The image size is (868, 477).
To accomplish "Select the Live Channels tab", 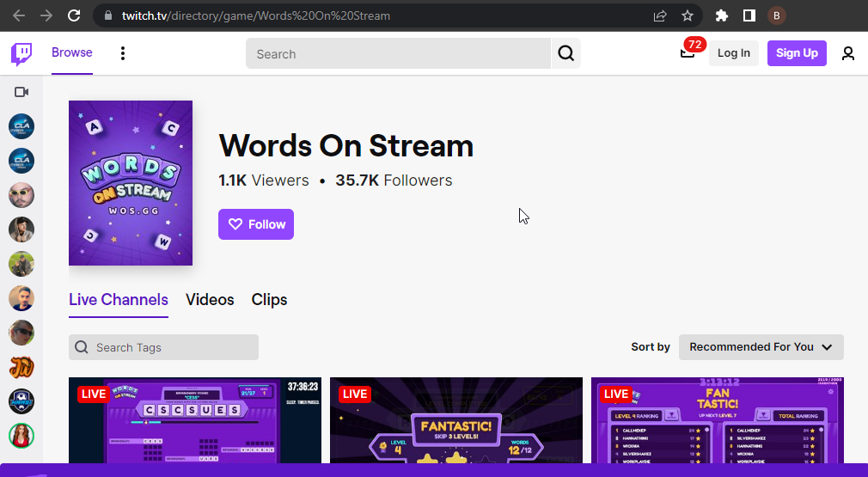I will point(119,299).
